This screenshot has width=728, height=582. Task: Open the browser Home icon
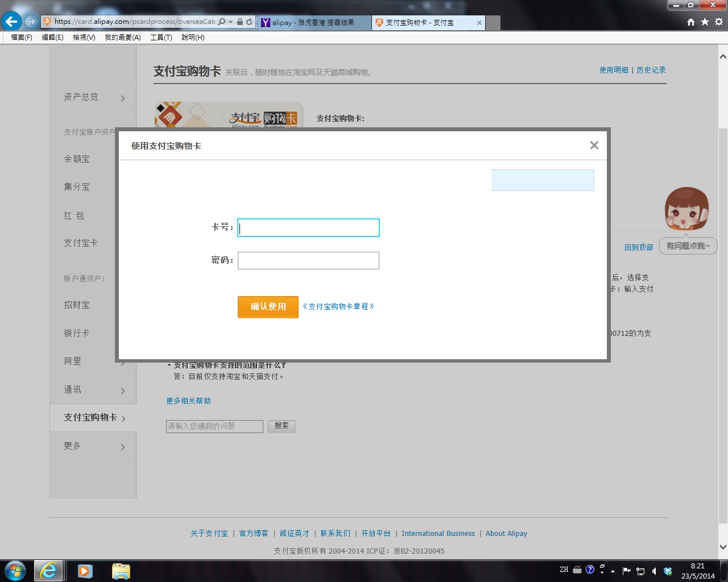(x=691, y=22)
